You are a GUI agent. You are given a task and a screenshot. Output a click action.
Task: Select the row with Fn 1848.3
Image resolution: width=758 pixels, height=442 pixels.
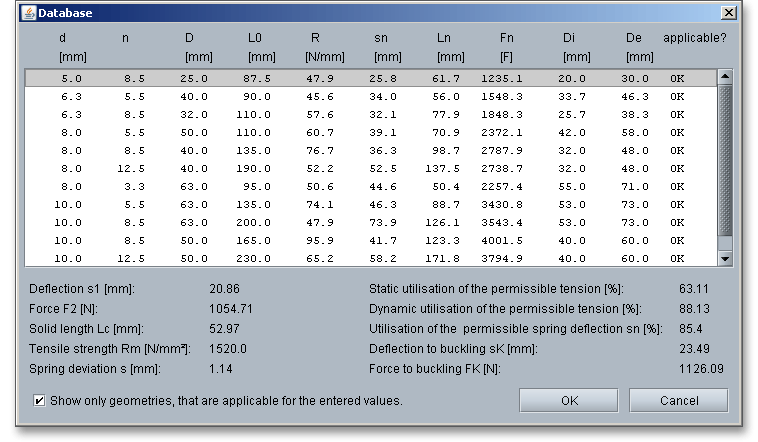click(x=370, y=114)
